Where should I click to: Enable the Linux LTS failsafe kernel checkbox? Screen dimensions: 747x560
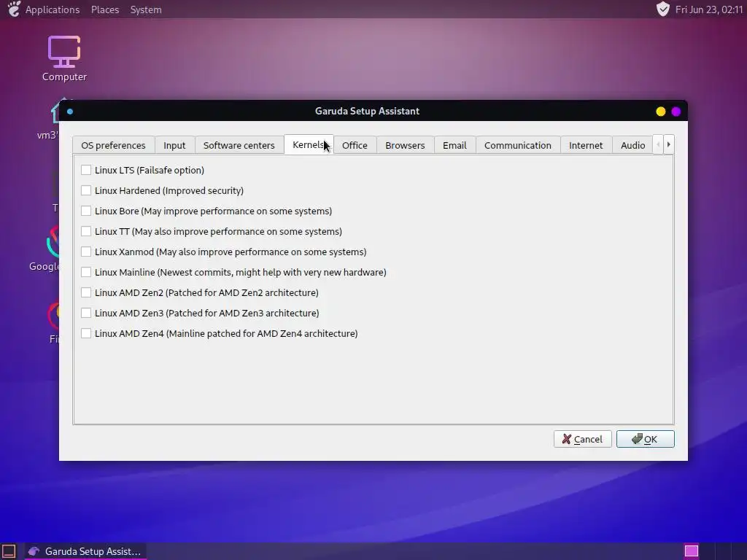coord(86,170)
